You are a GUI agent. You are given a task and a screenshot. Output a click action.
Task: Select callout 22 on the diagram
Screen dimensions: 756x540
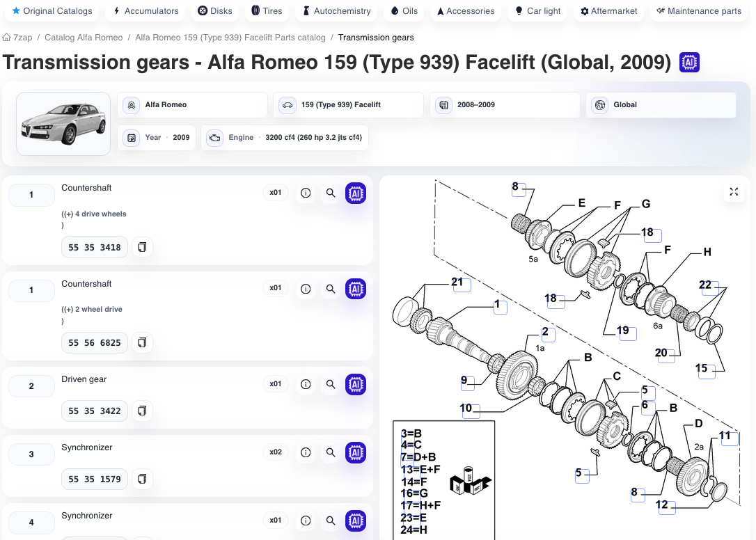pyautogui.click(x=709, y=287)
